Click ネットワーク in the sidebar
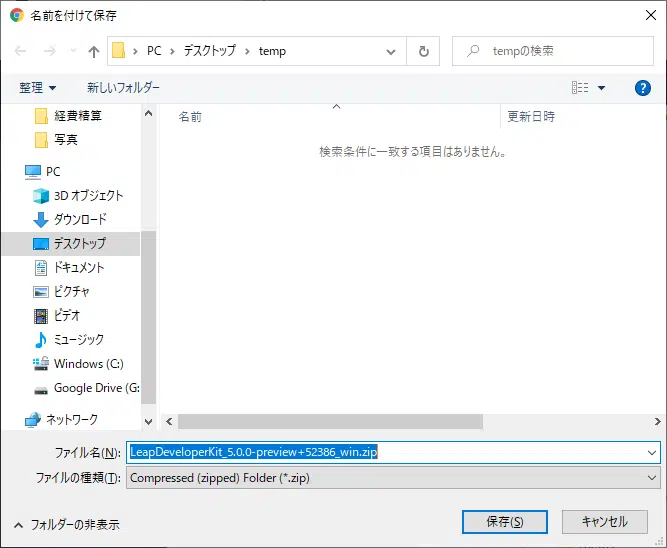This screenshot has width=667, height=548. click(72, 419)
